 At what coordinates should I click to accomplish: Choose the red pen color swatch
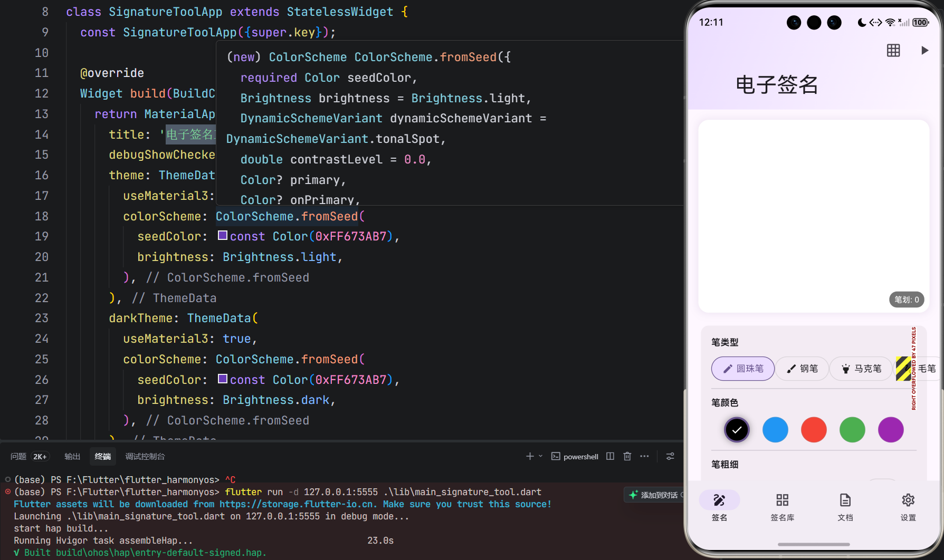click(x=814, y=430)
